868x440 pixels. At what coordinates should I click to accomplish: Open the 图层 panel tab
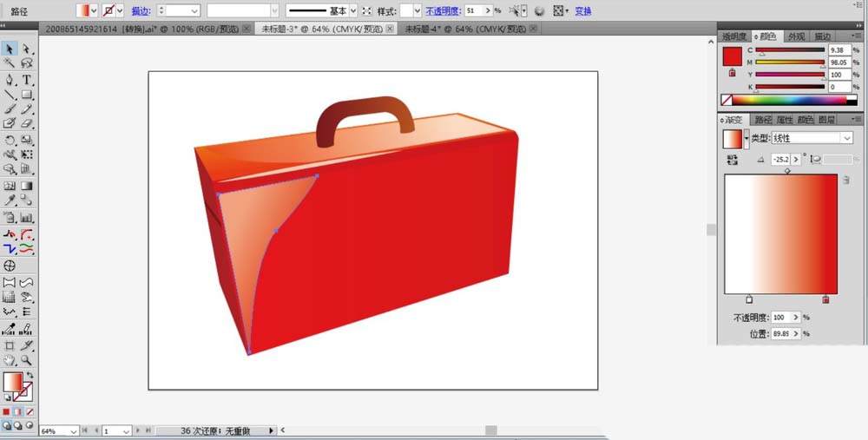tap(826, 120)
